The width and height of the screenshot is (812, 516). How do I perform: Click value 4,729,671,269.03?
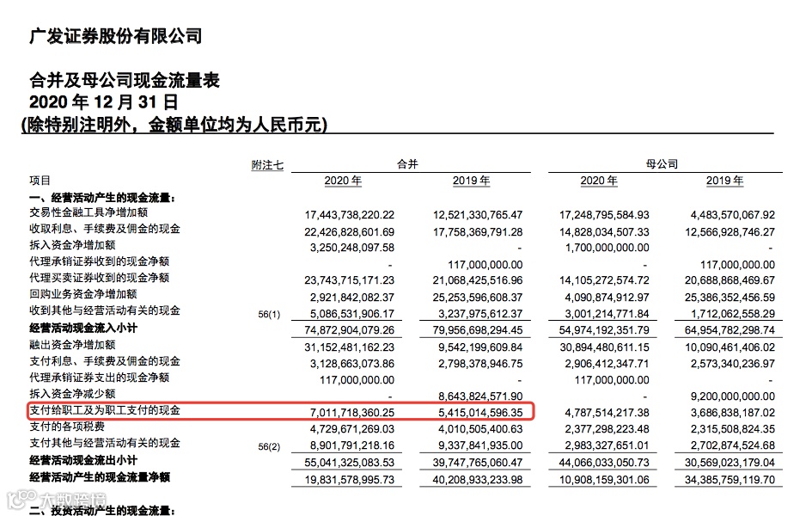click(x=352, y=429)
